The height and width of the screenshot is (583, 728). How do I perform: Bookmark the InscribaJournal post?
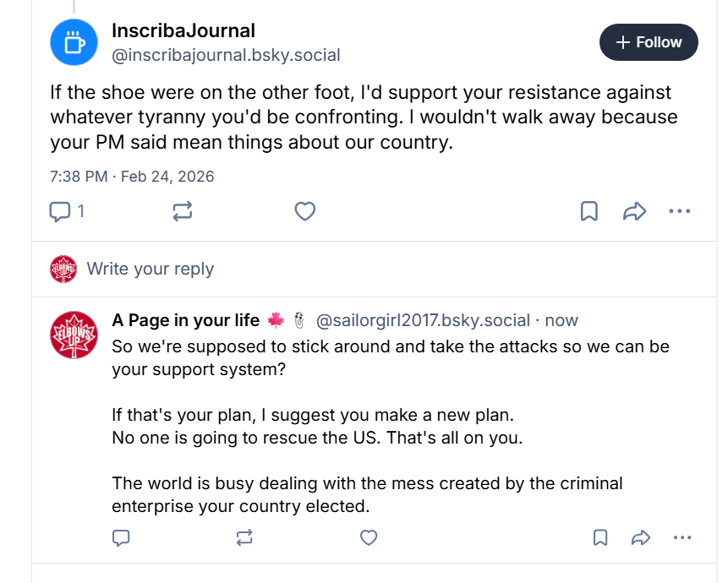(589, 211)
